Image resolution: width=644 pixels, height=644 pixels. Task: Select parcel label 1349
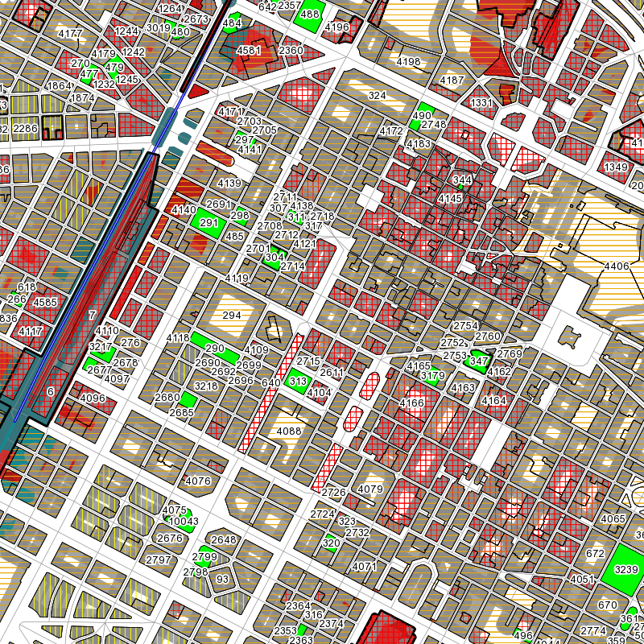[x=616, y=167]
